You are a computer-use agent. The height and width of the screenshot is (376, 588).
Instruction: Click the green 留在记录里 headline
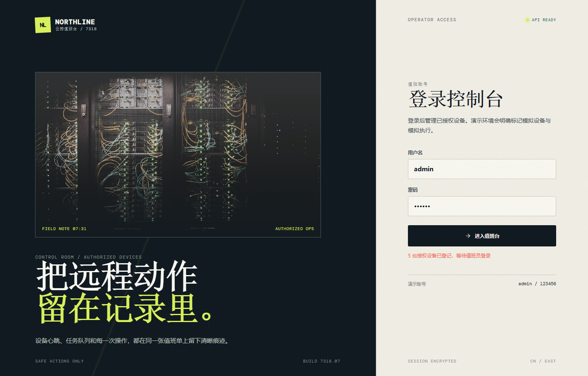coord(126,308)
